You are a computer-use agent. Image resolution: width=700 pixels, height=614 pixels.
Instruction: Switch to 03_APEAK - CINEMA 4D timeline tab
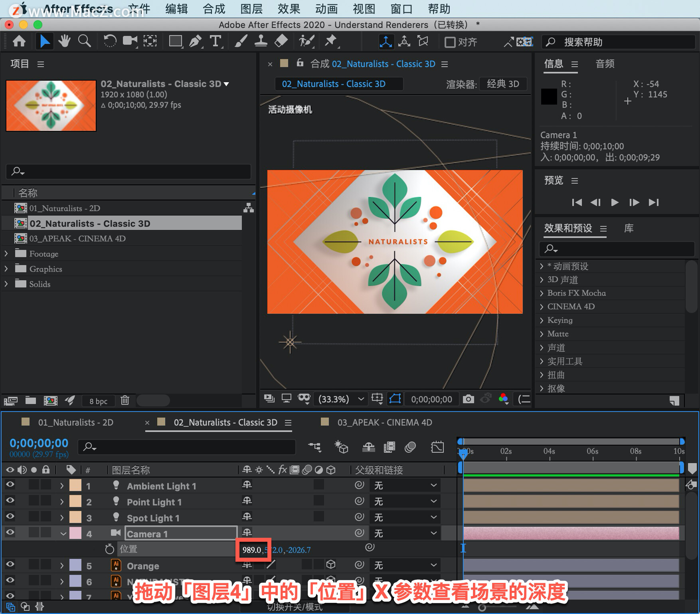coord(385,422)
